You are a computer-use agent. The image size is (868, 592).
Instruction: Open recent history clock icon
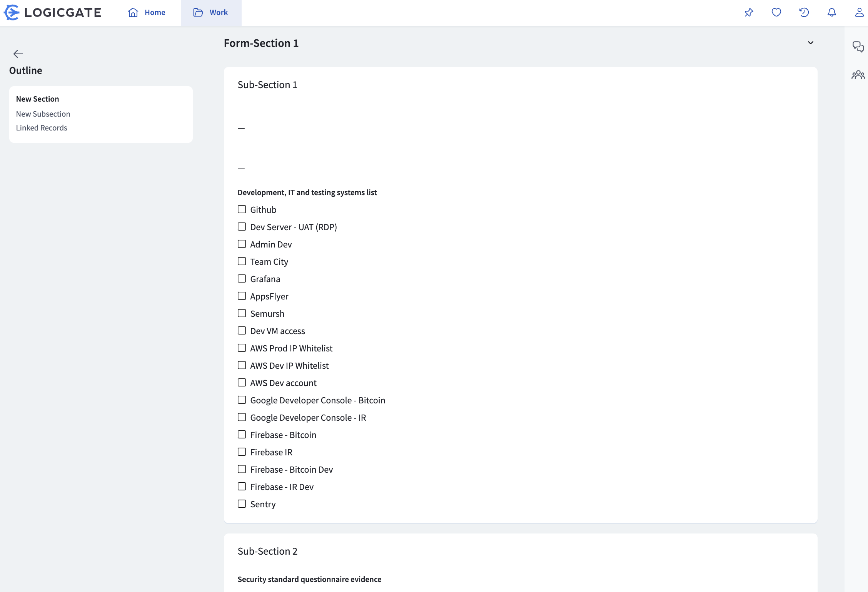pos(804,13)
